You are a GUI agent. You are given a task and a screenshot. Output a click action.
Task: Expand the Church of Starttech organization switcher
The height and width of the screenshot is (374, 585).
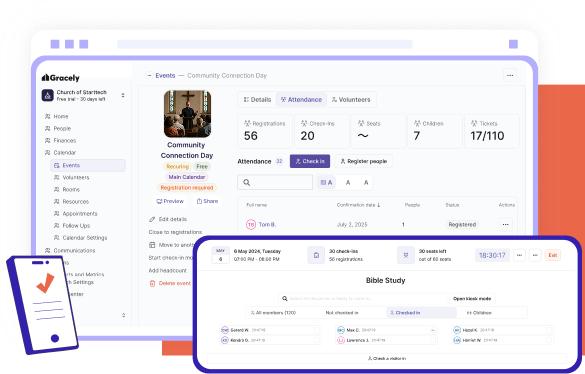coord(123,96)
